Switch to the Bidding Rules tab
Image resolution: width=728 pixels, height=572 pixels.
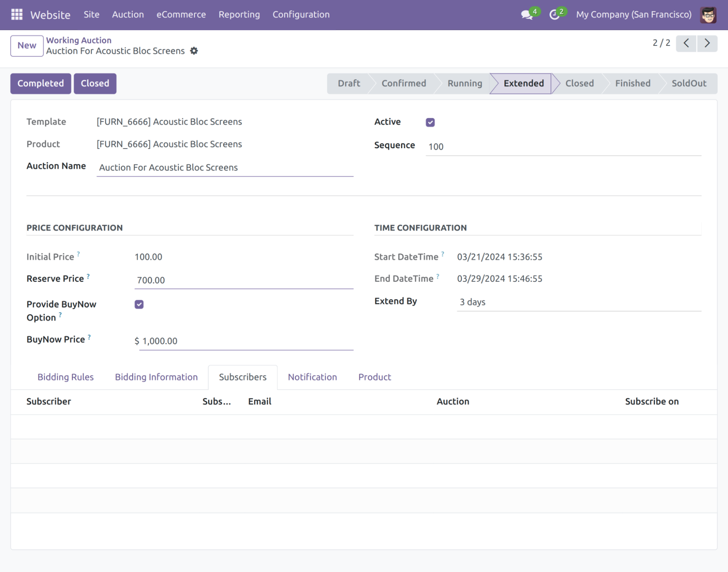66,377
